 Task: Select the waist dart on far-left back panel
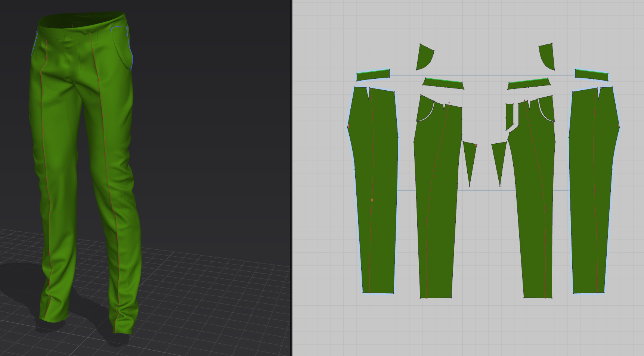pos(369,93)
